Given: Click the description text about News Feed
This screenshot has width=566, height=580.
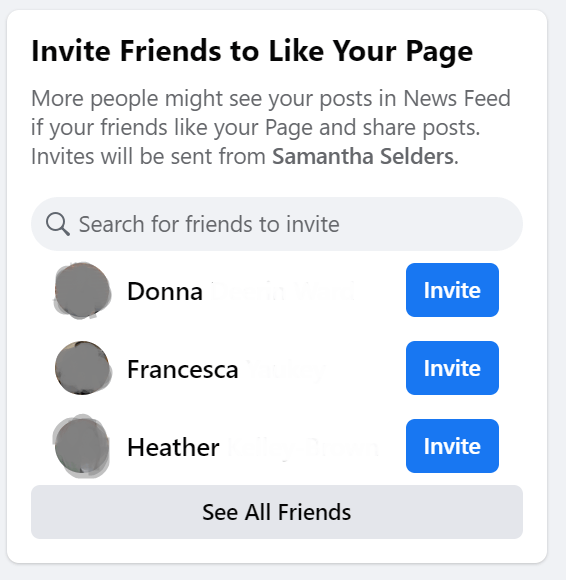Looking at the screenshot, I should pyautogui.click(x=271, y=127).
